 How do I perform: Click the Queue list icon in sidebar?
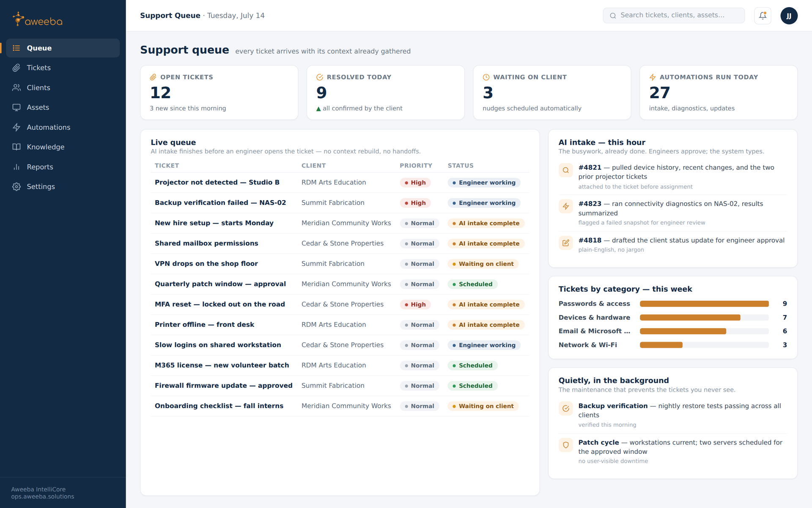16,48
